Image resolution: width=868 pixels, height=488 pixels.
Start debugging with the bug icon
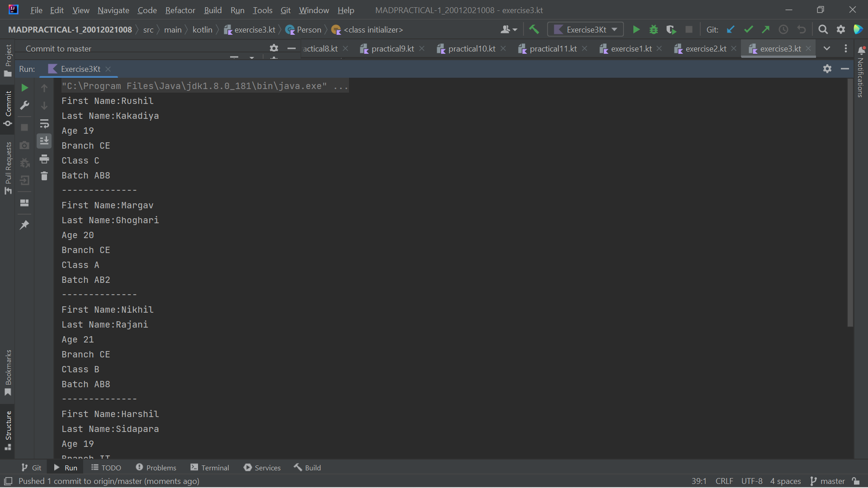point(654,30)
